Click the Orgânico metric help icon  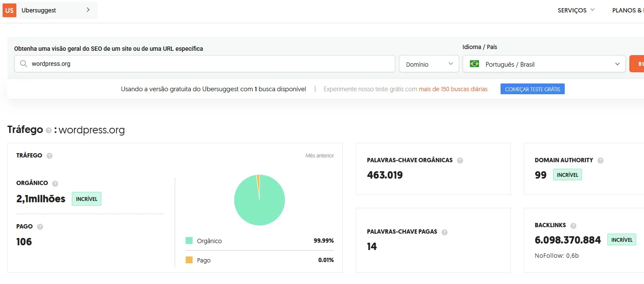pyautogui.click(x=55, y=183)
